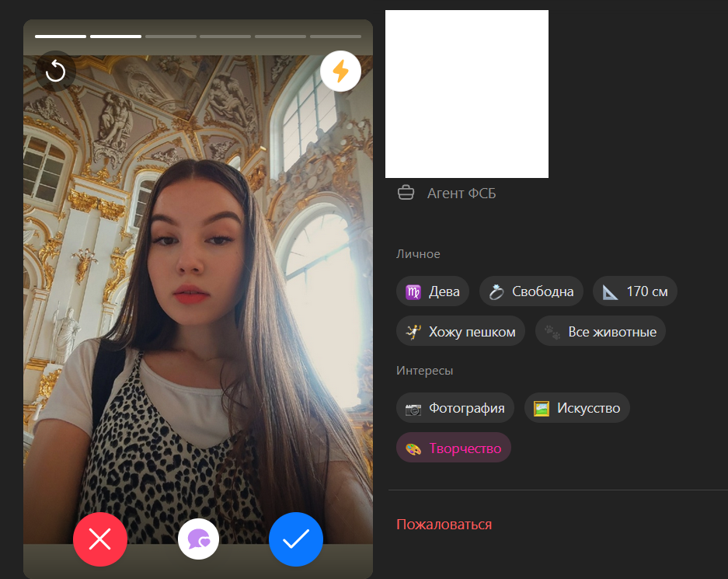Screen dimensions: 728x579
Task: Jump to second photo progress segment
Action: (x=116, y=37)
